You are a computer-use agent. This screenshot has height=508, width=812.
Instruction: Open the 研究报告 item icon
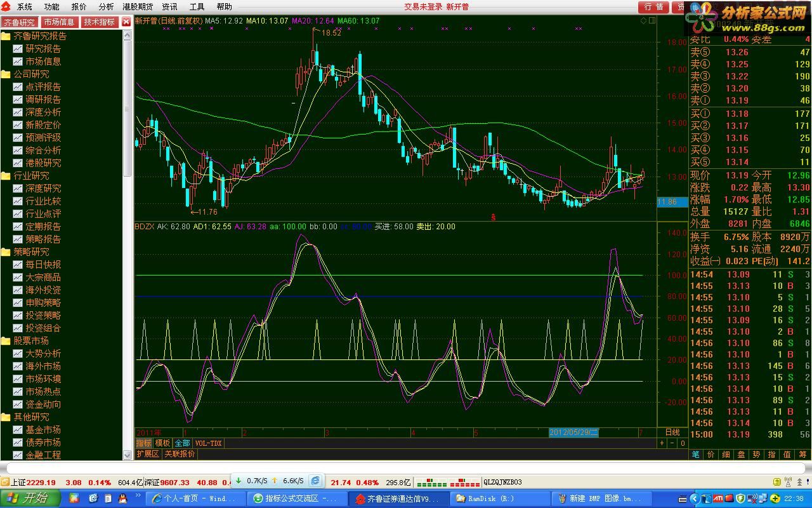click(18, 49)
